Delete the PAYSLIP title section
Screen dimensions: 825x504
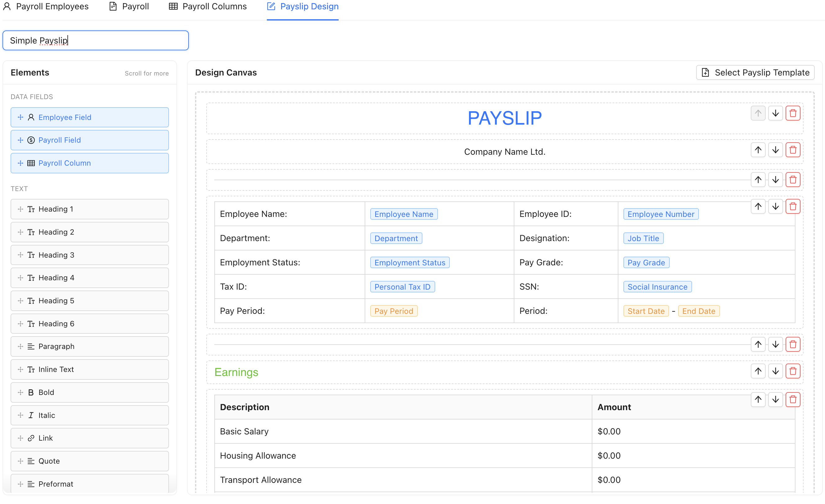click(793, 113)
